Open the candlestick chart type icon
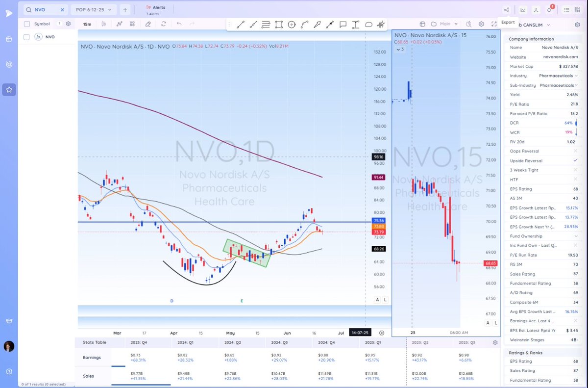Image resolution: width=588 pixels, height=388 pixels. [x=103, y=24]
